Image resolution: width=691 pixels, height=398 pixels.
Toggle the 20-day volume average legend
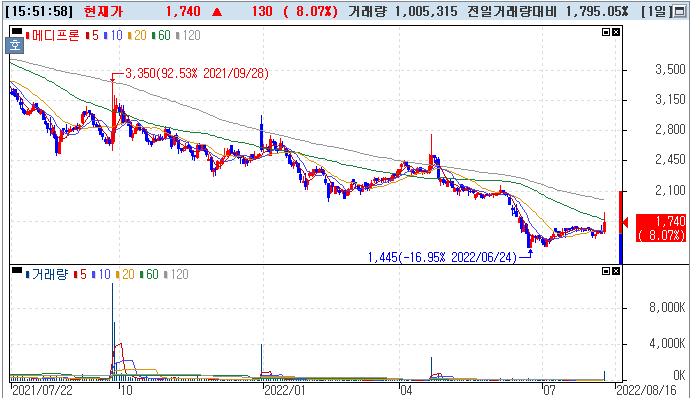coord(125,274)
